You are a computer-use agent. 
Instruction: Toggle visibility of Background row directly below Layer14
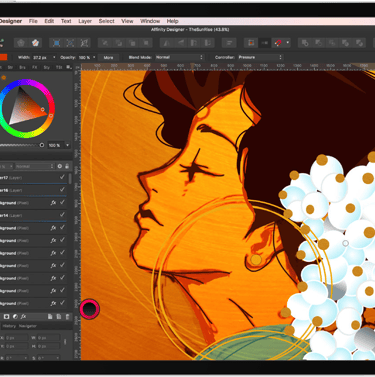(62, 228)
